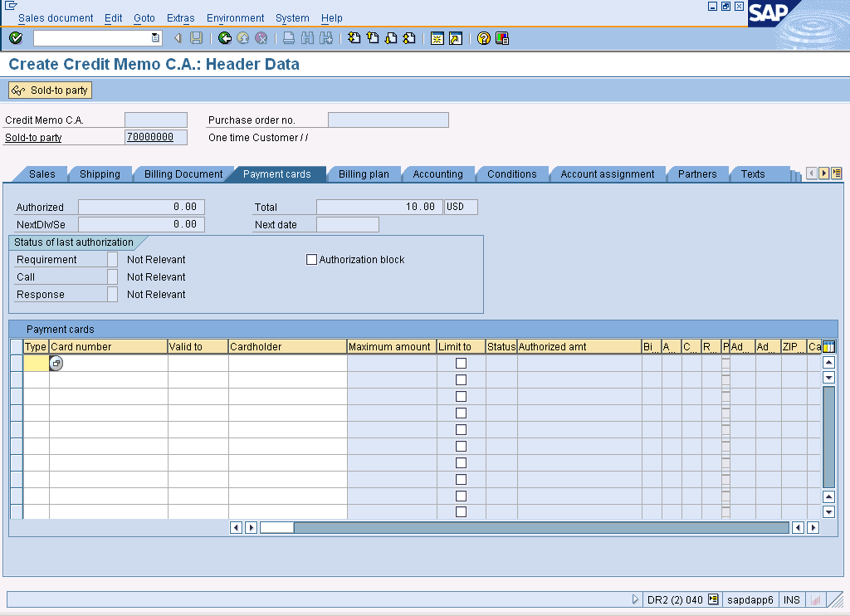Image resolution: width=850 pixels, height=616 pixels.
Task: Cancel using the red Cancel icon
Action: [261, 38]
